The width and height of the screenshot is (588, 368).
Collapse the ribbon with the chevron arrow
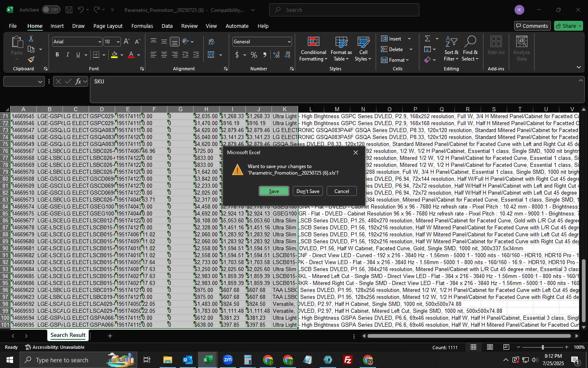pyautogui.click(x=579, y=67)
